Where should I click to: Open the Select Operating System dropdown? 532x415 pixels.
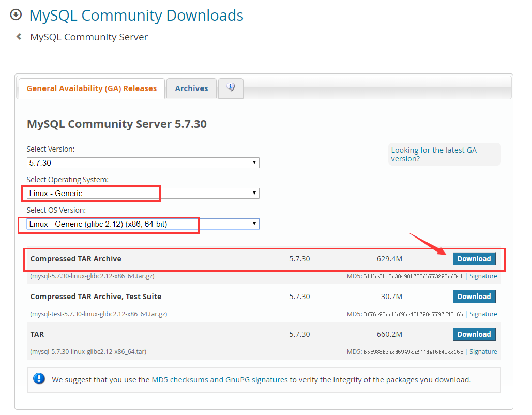tap(143, 193)
